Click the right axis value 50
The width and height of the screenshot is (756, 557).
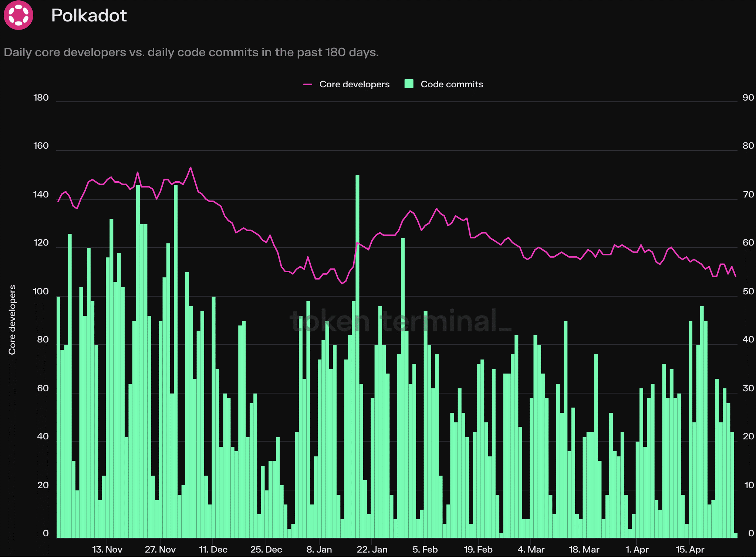[x=748, y=291]
